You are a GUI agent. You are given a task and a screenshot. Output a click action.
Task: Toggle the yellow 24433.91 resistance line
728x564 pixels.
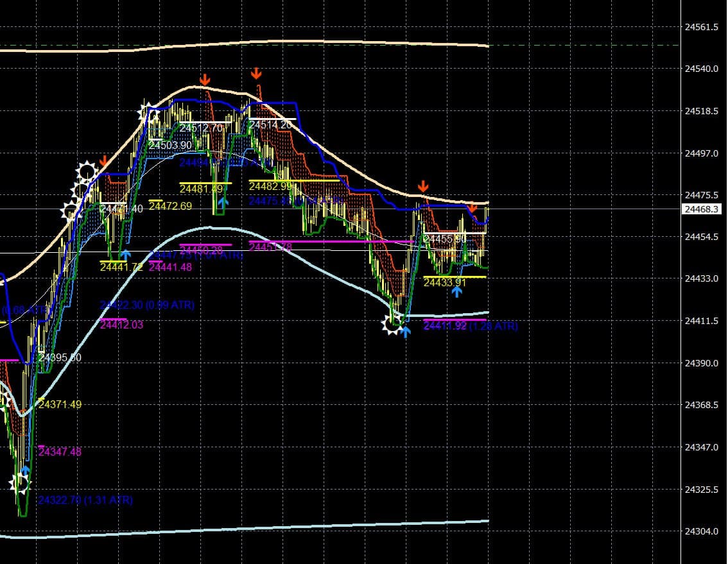coord(455,277)
